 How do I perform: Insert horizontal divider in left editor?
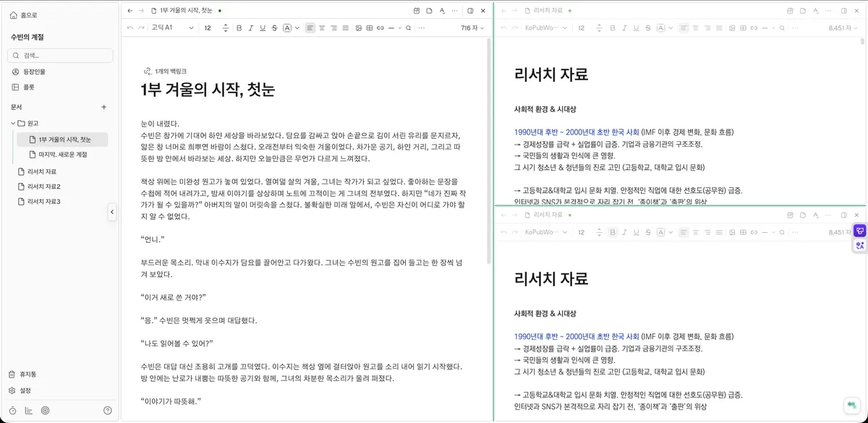[391, 28]
